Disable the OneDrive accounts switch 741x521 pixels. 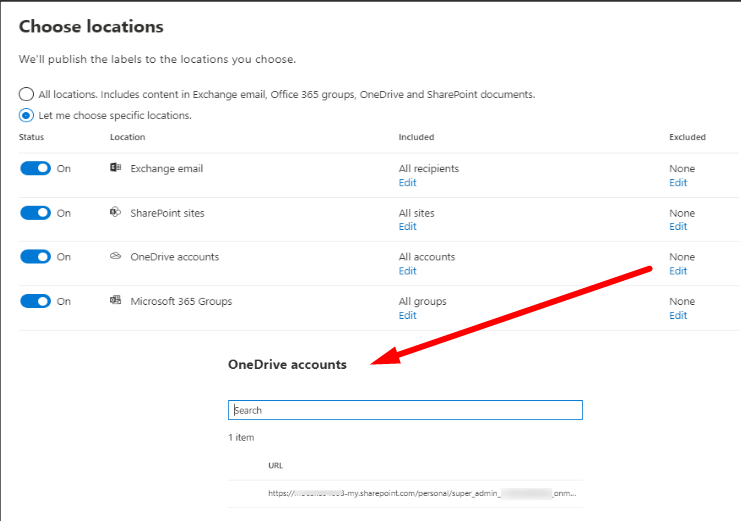coord(35,257)
